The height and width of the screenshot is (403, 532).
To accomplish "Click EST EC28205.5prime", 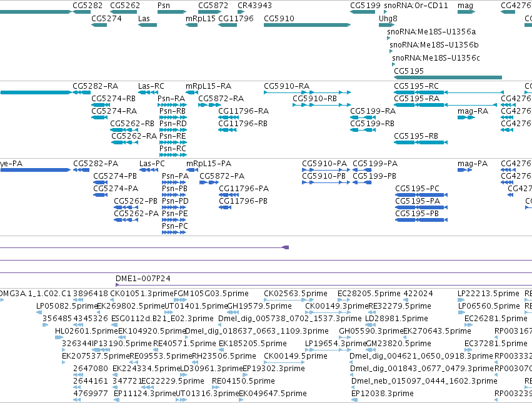I will coord(344,300).
